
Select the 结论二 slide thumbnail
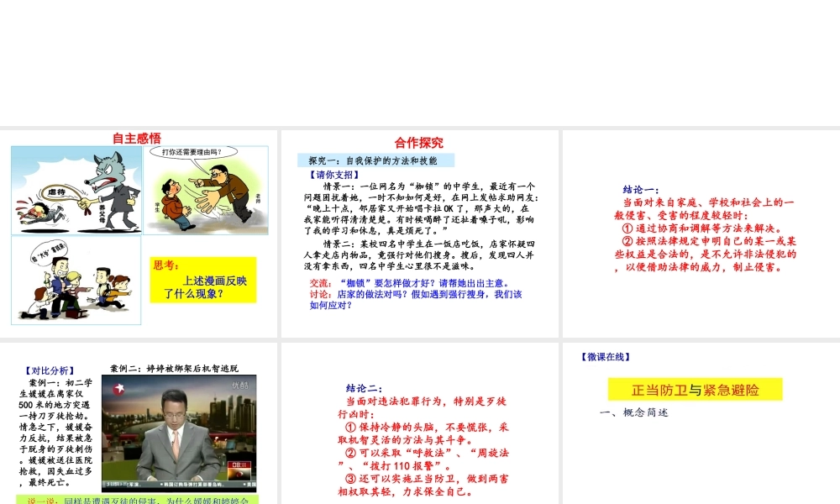[419, 423]
